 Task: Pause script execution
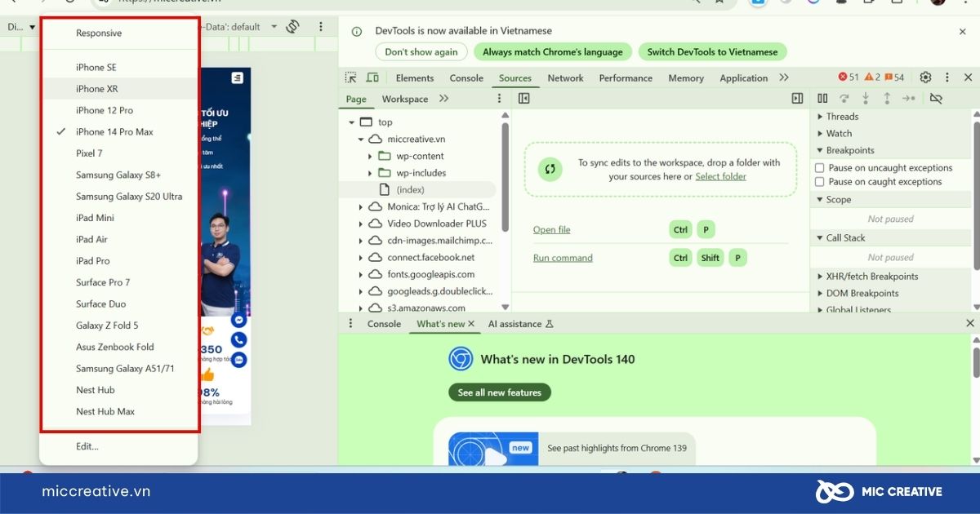click(822, 99)
